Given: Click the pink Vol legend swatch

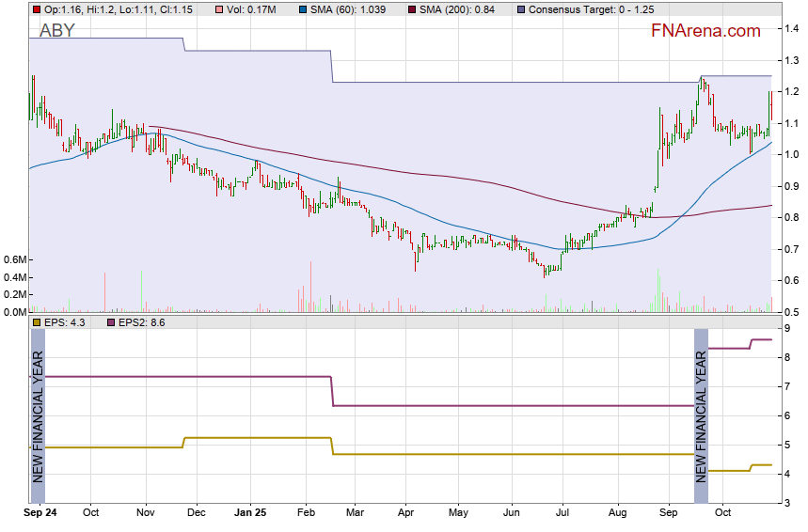Looking at the screenshot, I should [x=219, y=9].
